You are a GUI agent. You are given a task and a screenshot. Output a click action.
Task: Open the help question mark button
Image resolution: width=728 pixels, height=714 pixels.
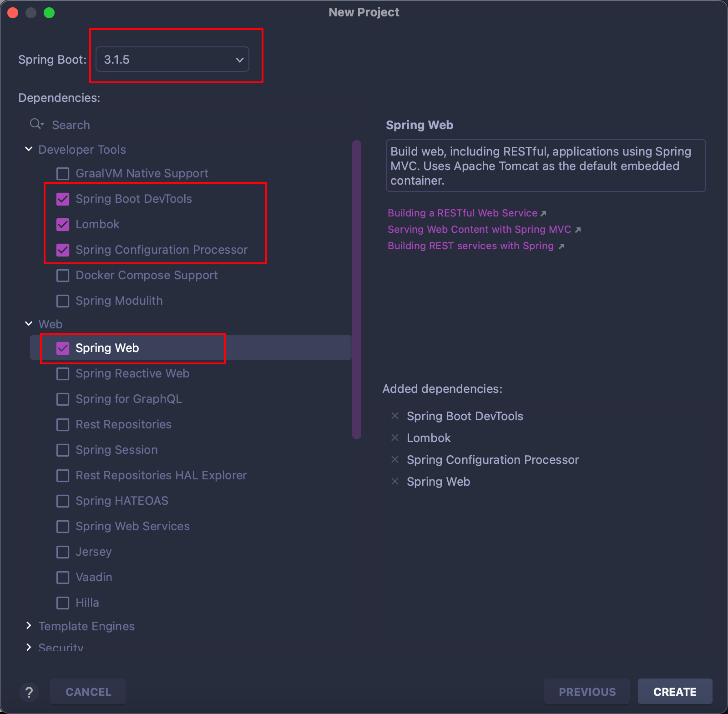point(29,692)
